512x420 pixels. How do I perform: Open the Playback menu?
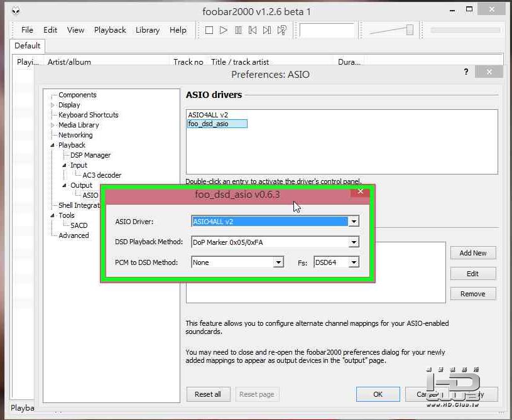pos(110,30)
